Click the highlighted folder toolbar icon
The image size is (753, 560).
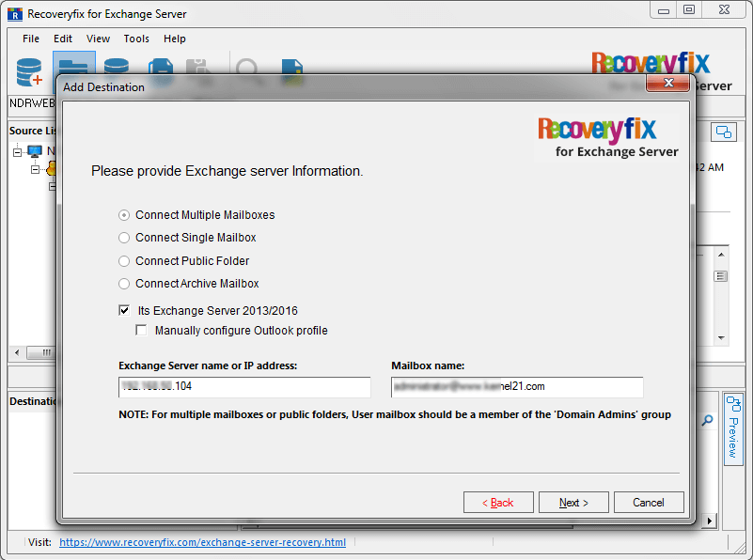click(x=74, y=64)
